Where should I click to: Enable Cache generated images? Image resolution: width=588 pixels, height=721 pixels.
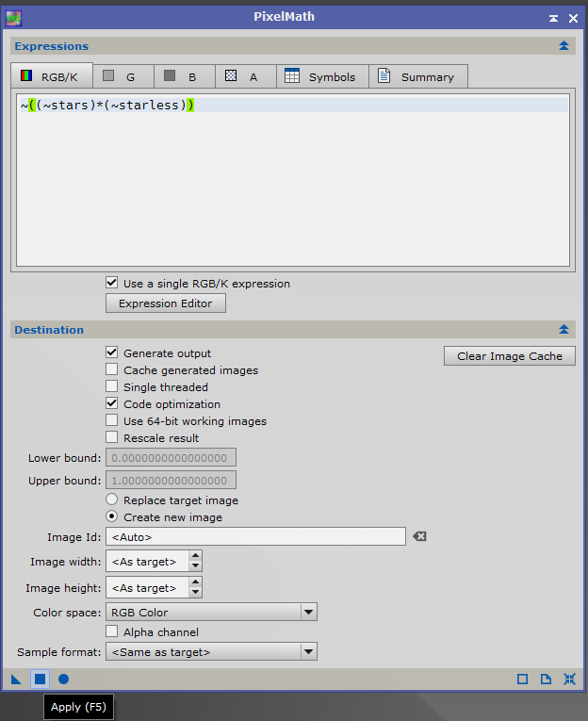click(x=112, y=369)
